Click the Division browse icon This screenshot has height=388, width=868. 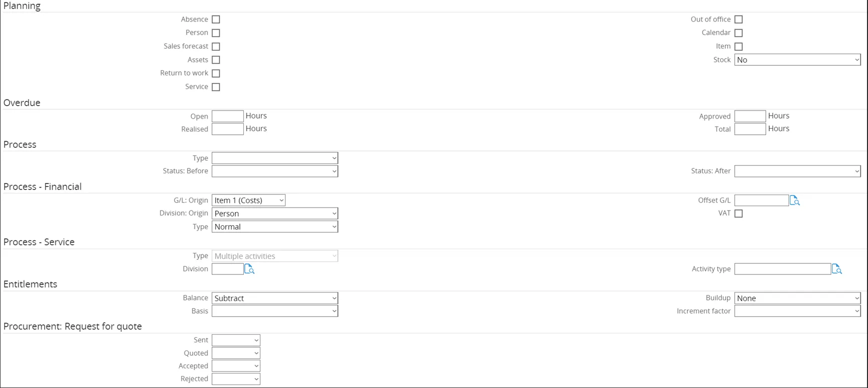coord(249,269)
